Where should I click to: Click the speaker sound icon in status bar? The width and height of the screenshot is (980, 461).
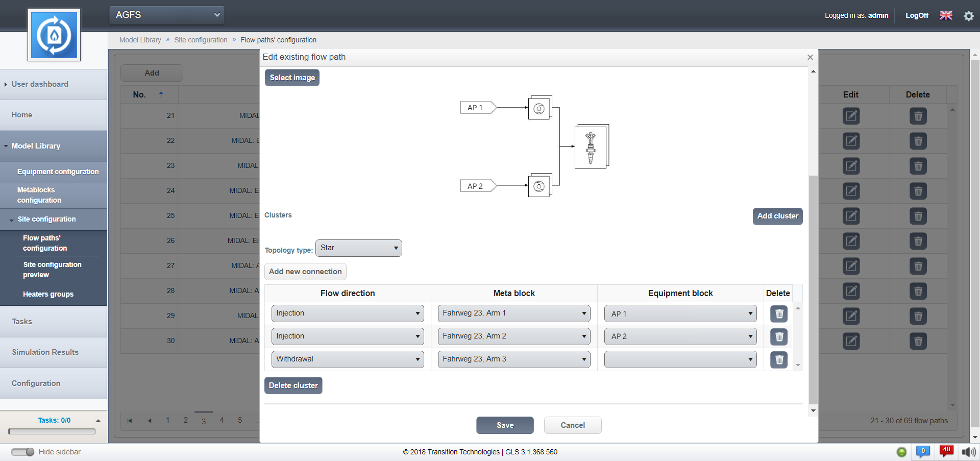click(968, 452)
